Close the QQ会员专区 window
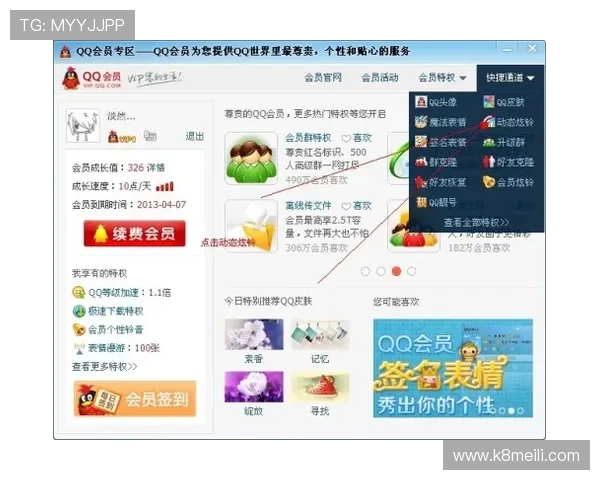The width and height of the screenshot is (600, 480). [x=532, y=49]
